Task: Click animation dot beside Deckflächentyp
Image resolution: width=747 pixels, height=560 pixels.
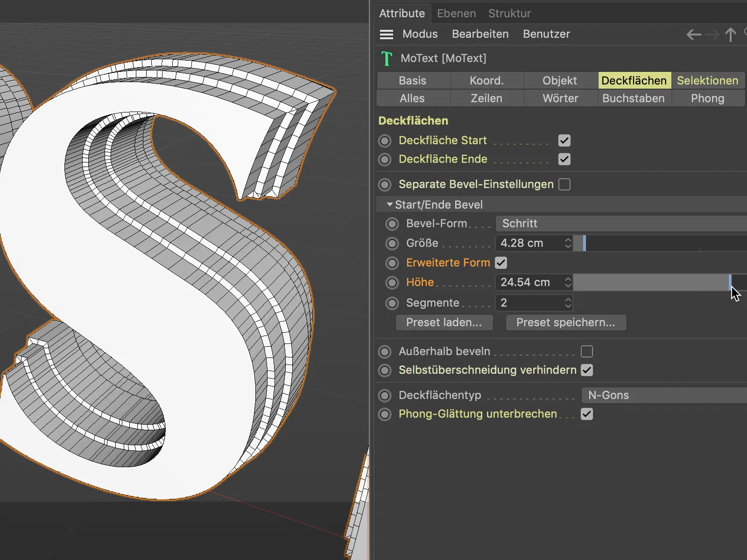Action: pos(385,396)
